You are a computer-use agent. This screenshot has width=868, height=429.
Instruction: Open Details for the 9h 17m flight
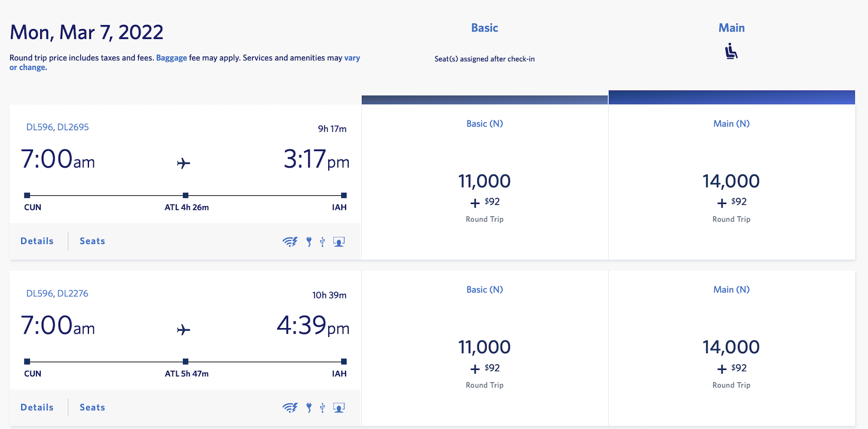pyautogui.click(x=37, y=241)
